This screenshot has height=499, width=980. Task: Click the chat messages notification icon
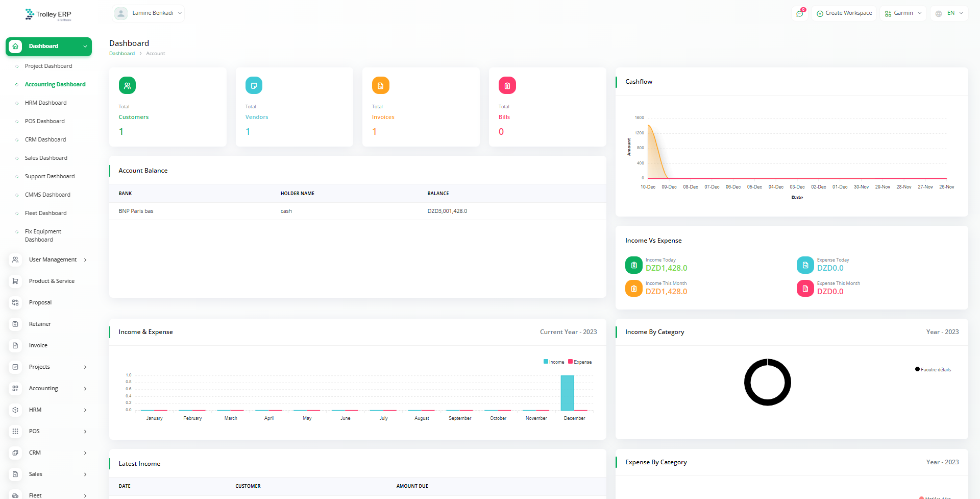799,13
